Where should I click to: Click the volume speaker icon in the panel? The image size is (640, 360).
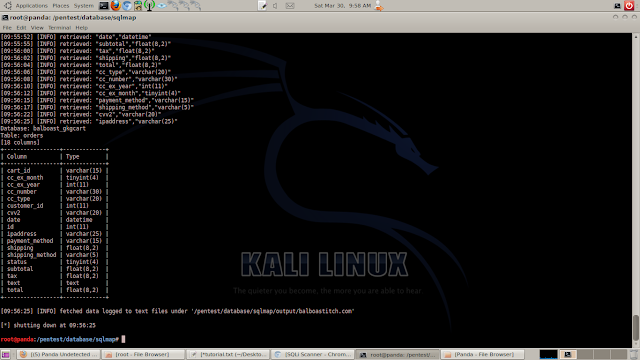pyautogui.click(x=276, y=6)
